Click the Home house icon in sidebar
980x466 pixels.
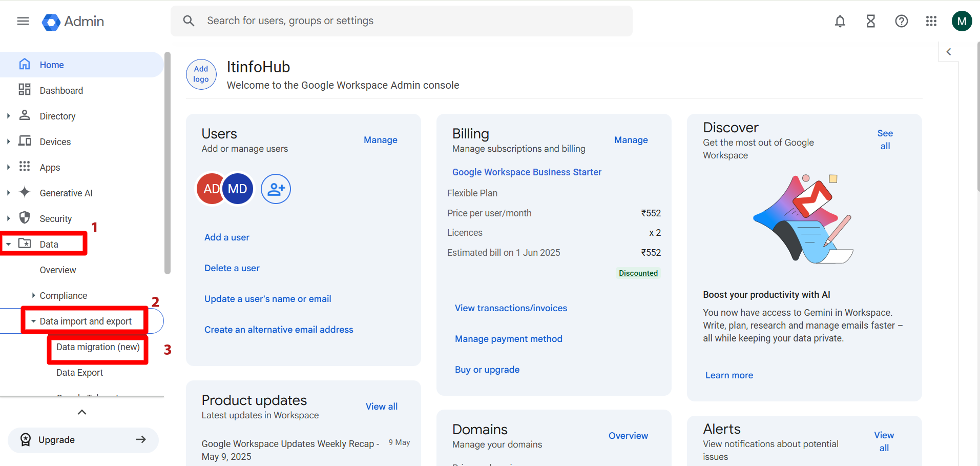click(24, 64)
